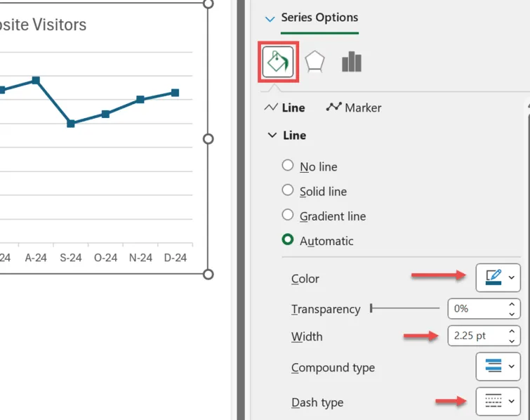
Task: Pick the Automatic line radio button
Action: (x=287, y=240)
